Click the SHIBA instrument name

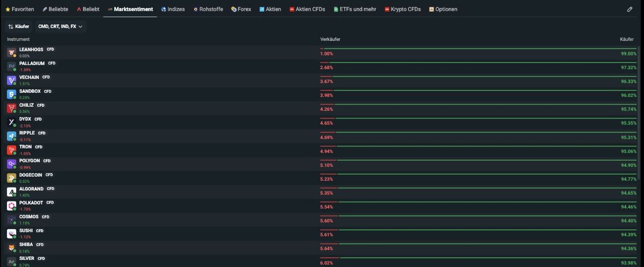[x=26, y=244]
